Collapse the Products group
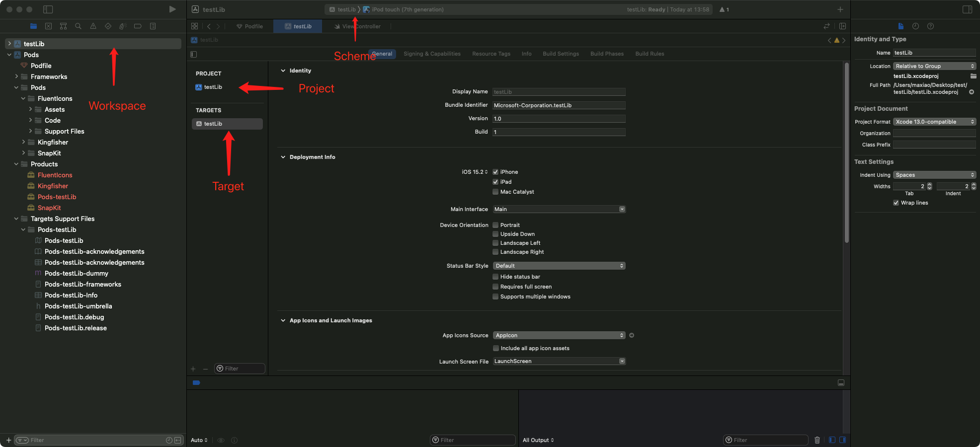The height and width of the screenshot is (447, 980). pyautogui.click(x=16, y=164)
